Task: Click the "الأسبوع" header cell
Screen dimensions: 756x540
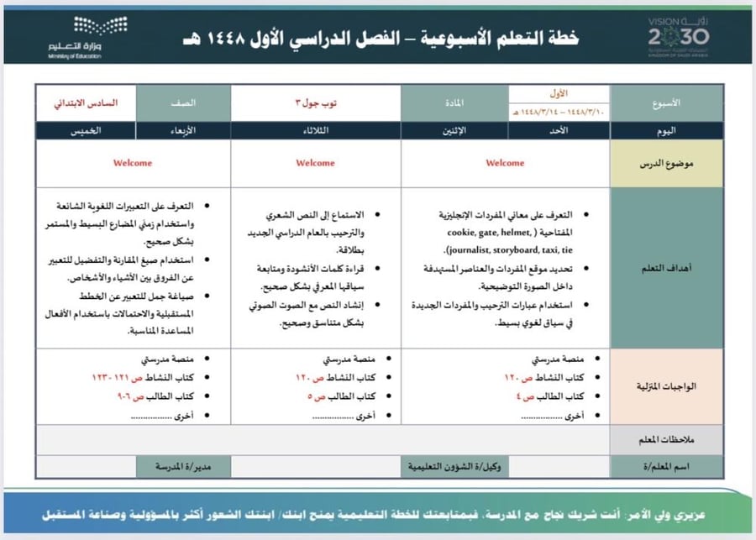Action: click(666, 102)
